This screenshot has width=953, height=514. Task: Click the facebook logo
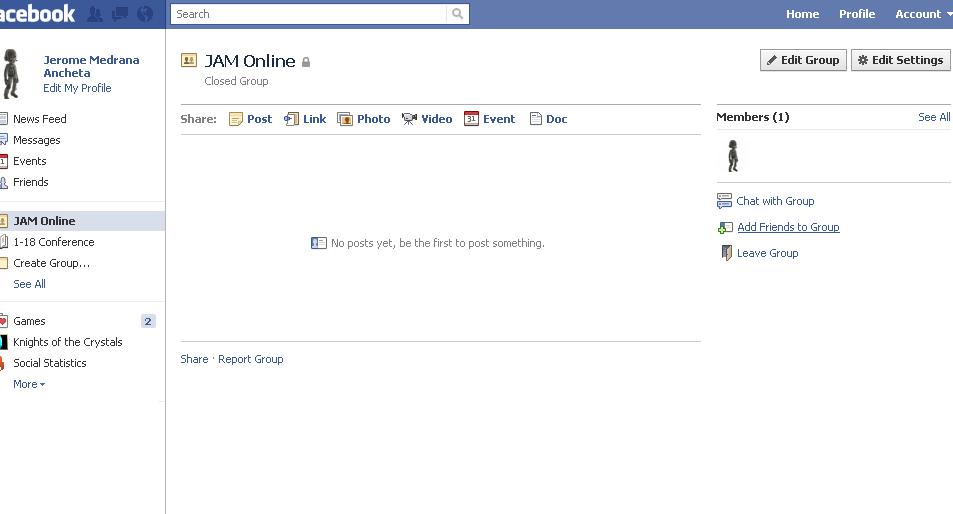pyautogui.click(x=38, y=13)
